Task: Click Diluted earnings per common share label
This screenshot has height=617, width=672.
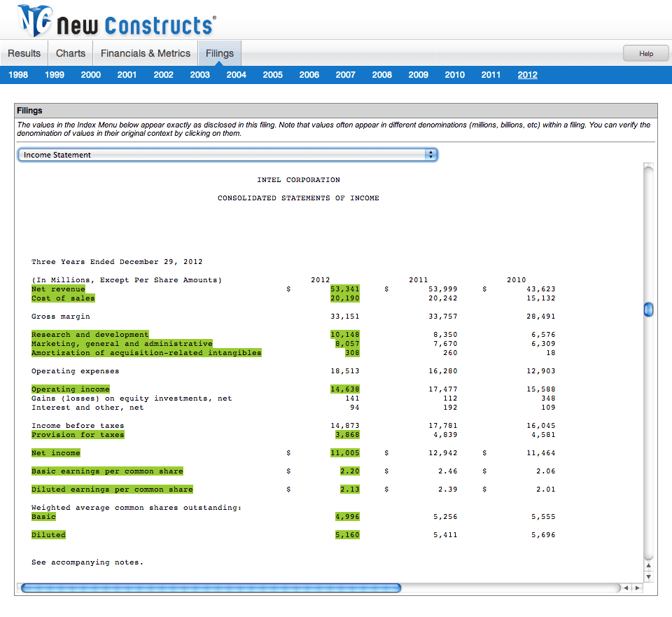Action: [112, 490]
